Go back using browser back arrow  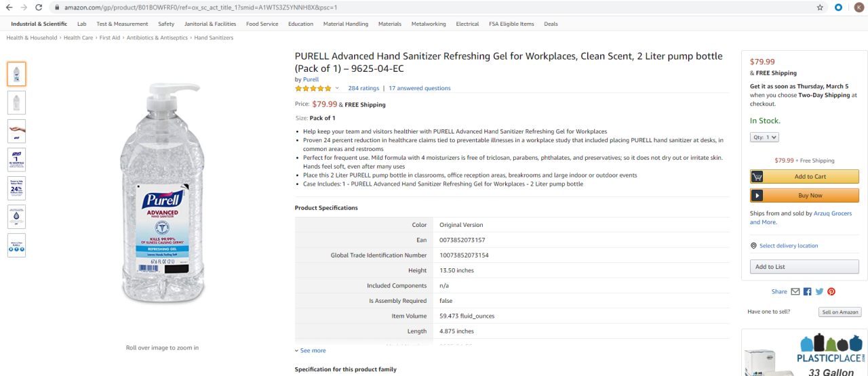(x=9, y=7)
